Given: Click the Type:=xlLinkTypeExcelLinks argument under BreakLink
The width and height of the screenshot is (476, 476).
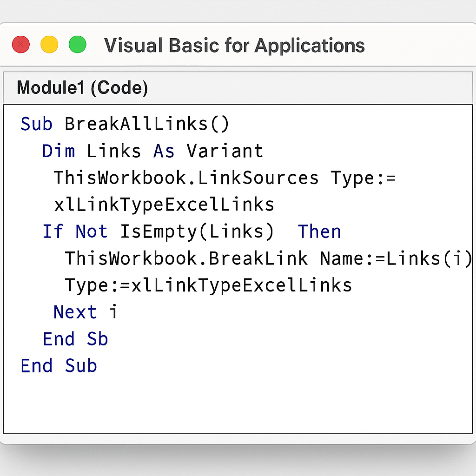Looking at the screenshot, I should pos(208,285).
